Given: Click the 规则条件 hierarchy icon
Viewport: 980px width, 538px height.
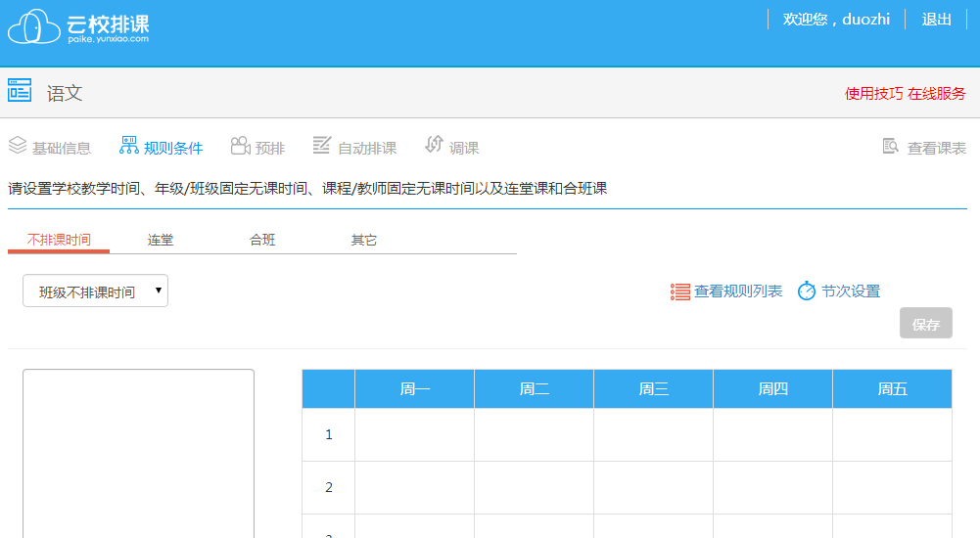Looking at the screenshot, I should [x=128, y=146].
